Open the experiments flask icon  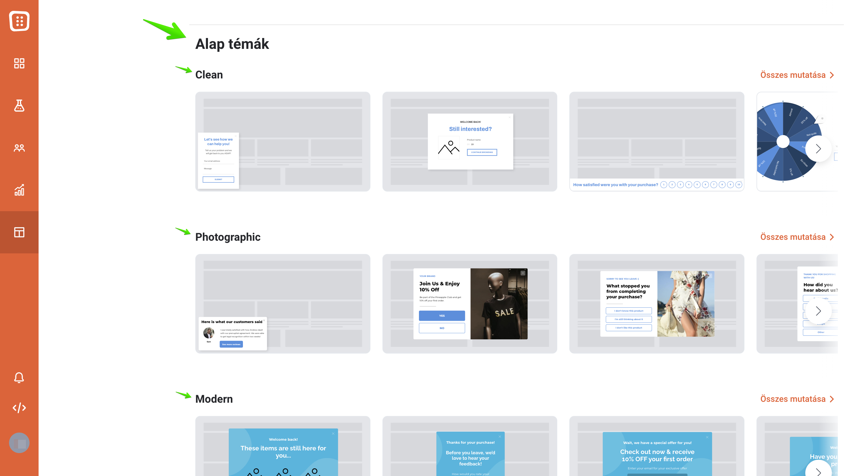point(19,105)
